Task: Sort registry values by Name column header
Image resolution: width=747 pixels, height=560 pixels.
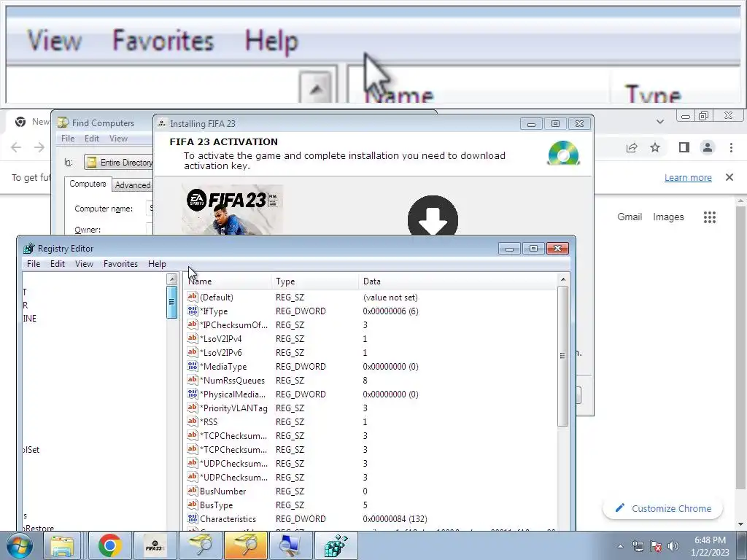Action: tap(227, 281)
